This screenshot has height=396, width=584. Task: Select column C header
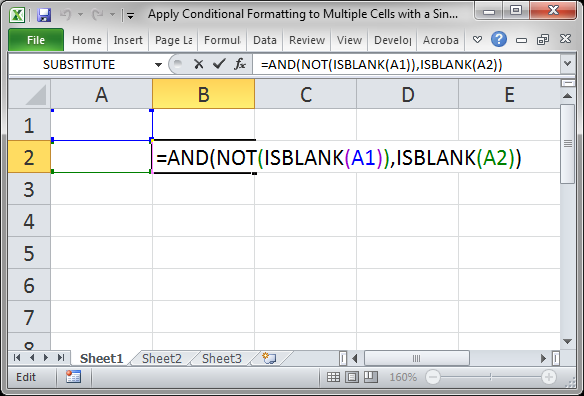click(x=306, y=94)
